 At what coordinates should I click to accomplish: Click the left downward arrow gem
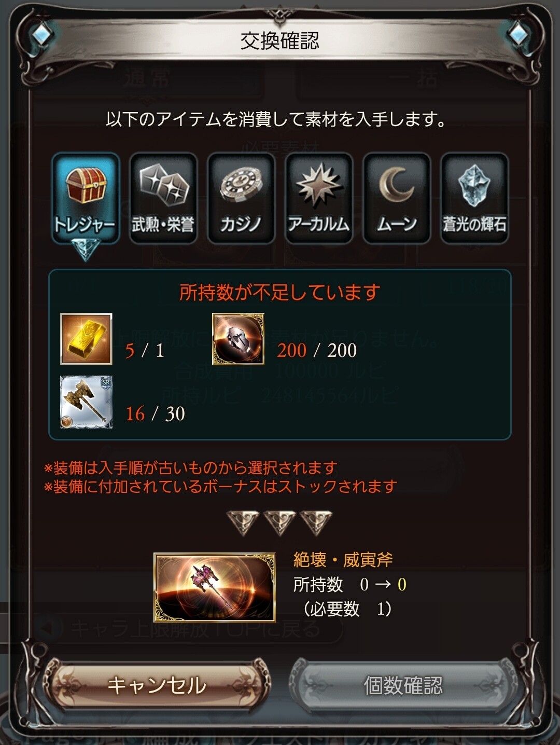243,523
